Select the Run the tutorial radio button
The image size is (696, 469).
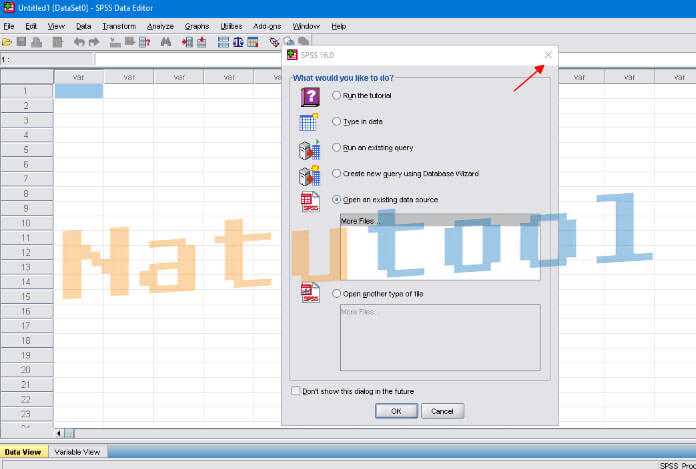click(x=336, y=95)
